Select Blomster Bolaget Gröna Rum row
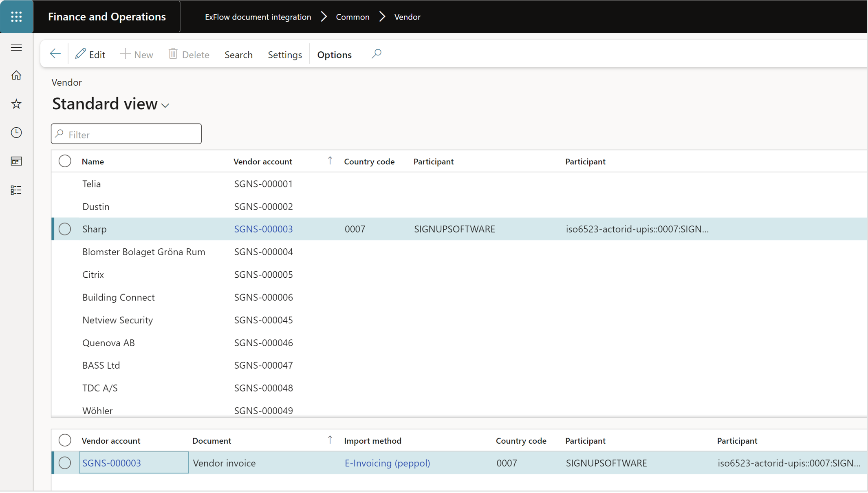Image resolution: width=868 pixels, height=493 pixels. (x=459, y=252)
